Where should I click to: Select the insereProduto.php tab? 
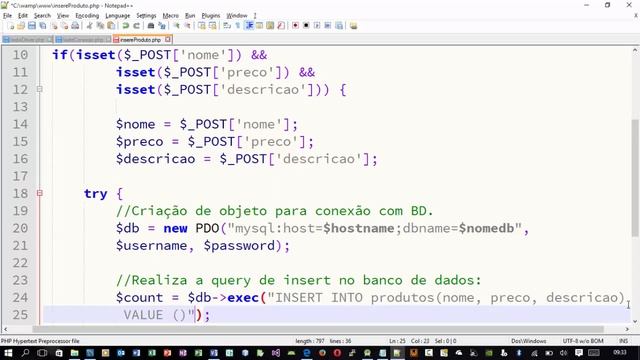(x=140, y=40)
